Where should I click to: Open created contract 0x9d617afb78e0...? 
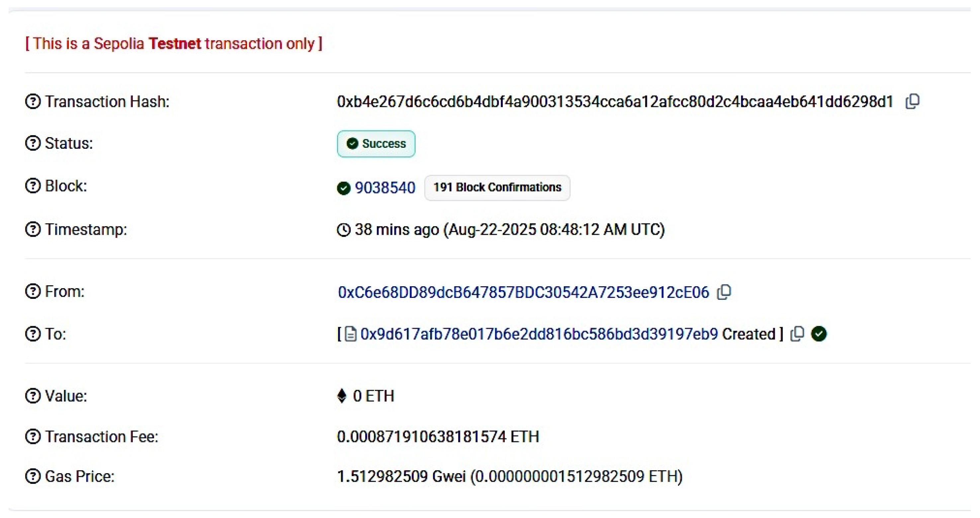(539, 334)
